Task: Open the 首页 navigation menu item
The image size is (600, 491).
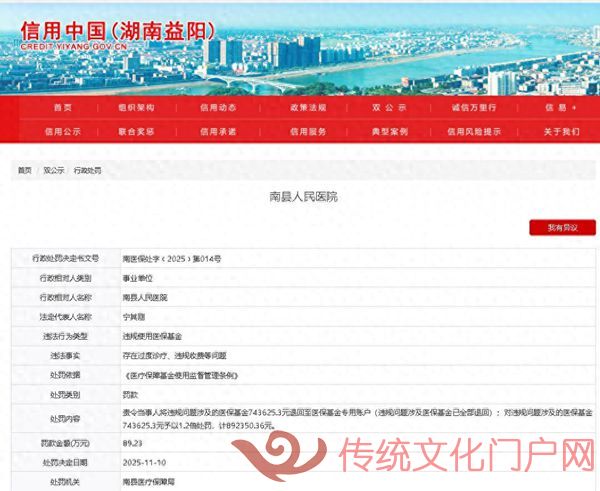Action: point(62,108)
